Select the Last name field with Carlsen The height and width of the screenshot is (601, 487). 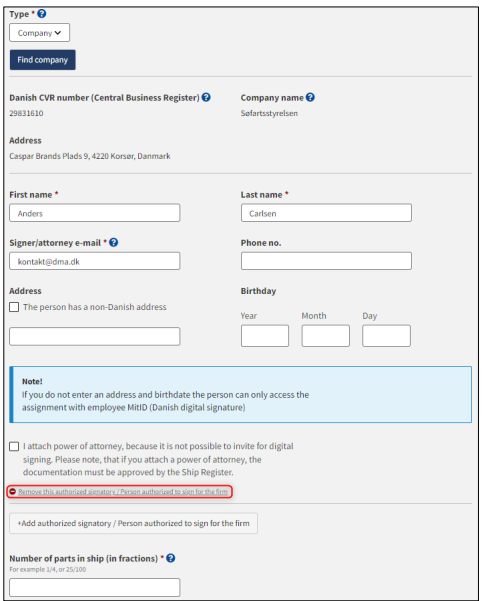click(326, 213)
